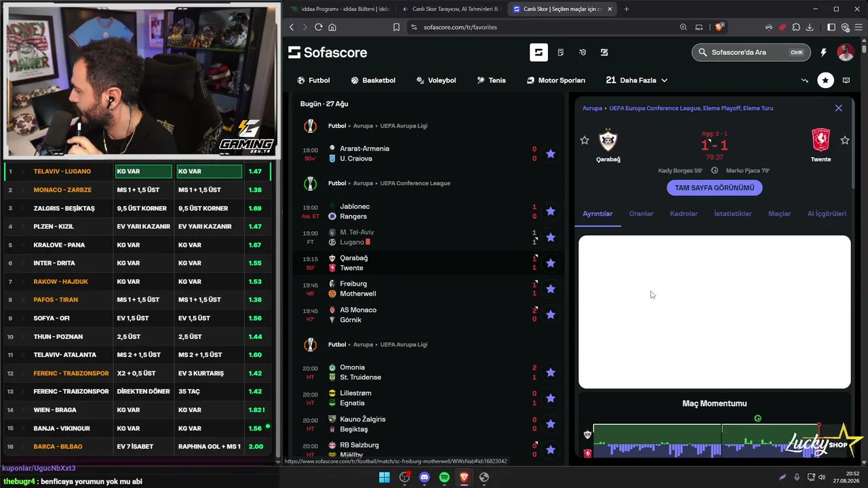This screenshot has width=868, height=488.
Task: Reload the Sofascore page
Action: coord(319,27)
